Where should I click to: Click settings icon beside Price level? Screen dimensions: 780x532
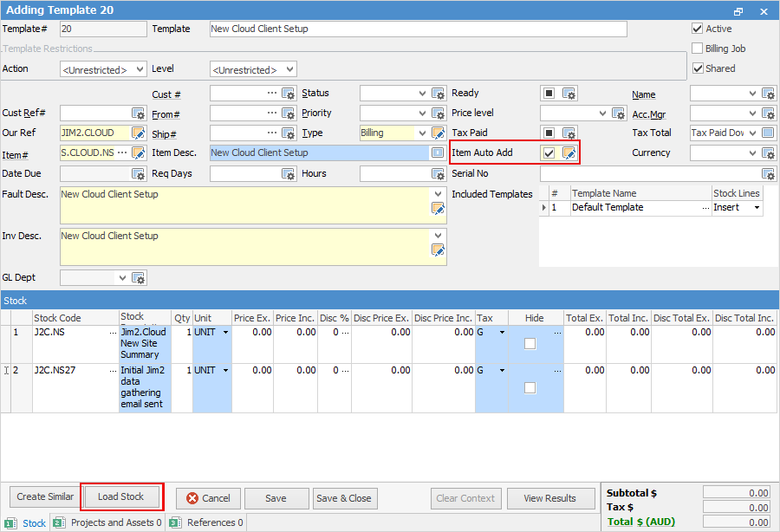(x=618, y=114)
